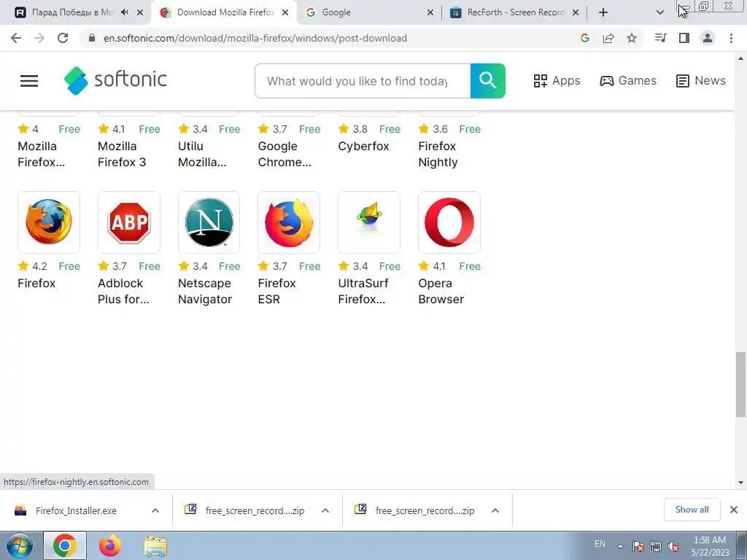Click the Cyberfox title link
747x560 pixels.
coord(363,146)
